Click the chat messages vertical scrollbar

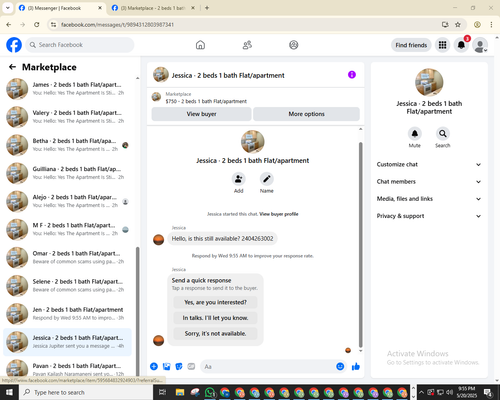(x=360, y=245)
